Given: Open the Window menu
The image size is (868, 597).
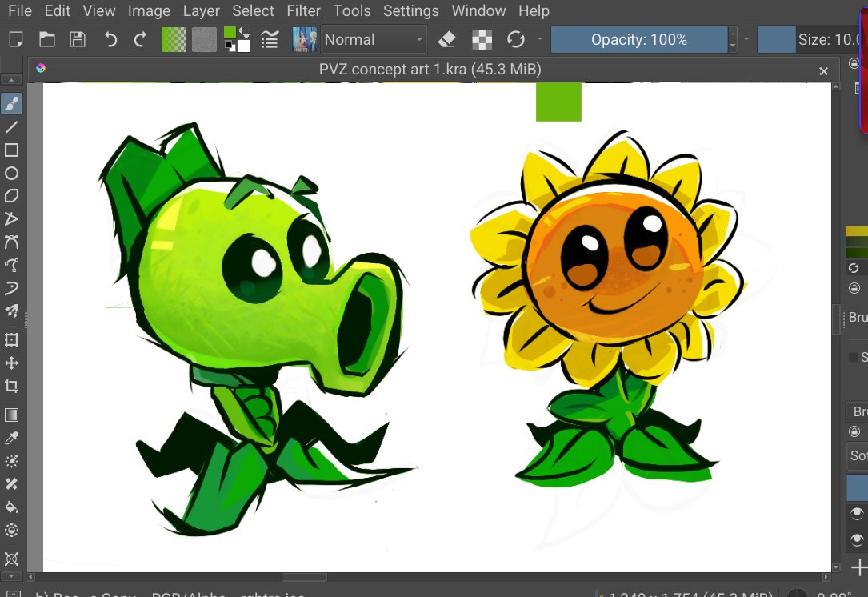Looking at the screenshot, I should click(x=478, y=10).
